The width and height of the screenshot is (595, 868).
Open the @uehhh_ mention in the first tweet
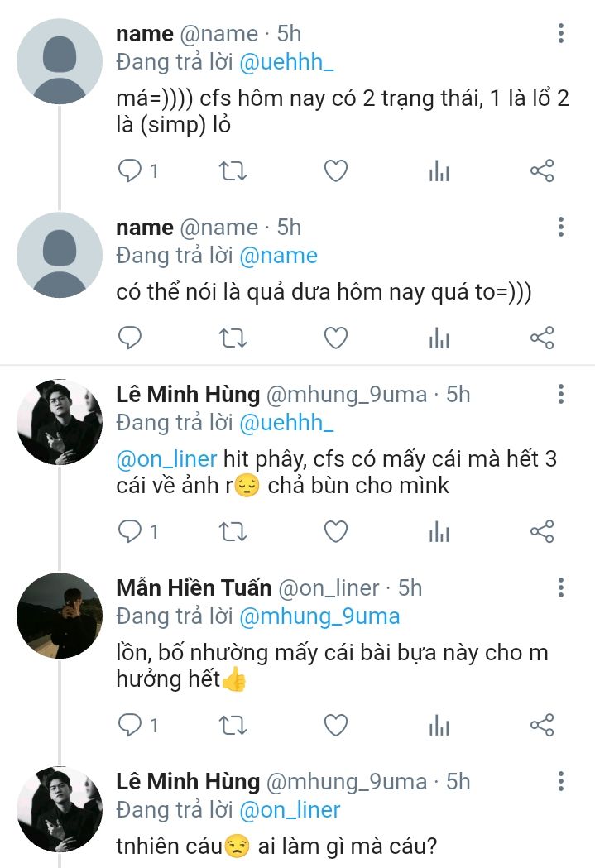(x=286, y=63)
